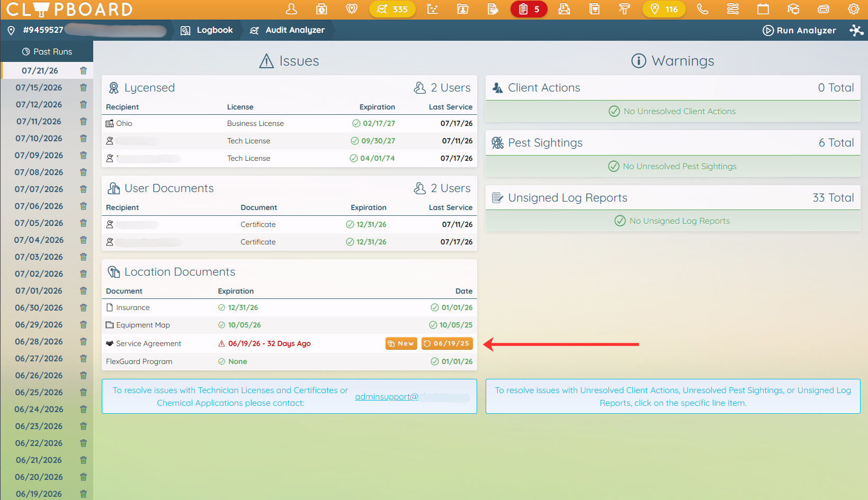Screen dimensions: 868x500
Task: Open the user profile icon in top bar
Action: (x=291, y=9)
